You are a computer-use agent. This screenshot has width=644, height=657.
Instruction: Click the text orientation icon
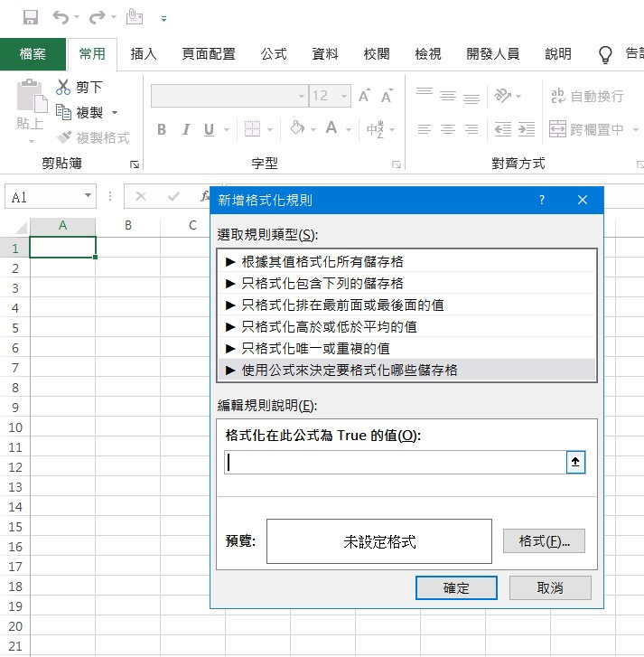click(x=503, y=96)
